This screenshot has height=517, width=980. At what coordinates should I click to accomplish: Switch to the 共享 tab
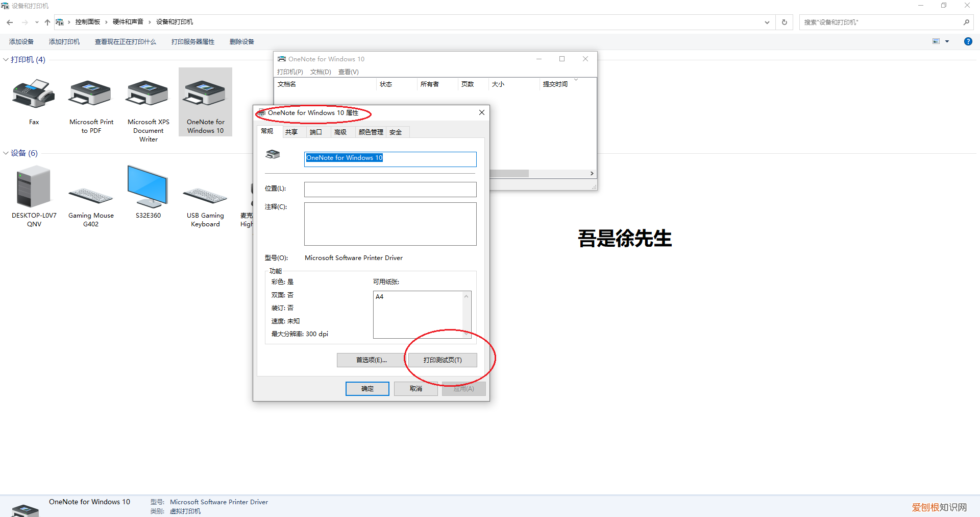pyautogui.click(x=291, y=132)
